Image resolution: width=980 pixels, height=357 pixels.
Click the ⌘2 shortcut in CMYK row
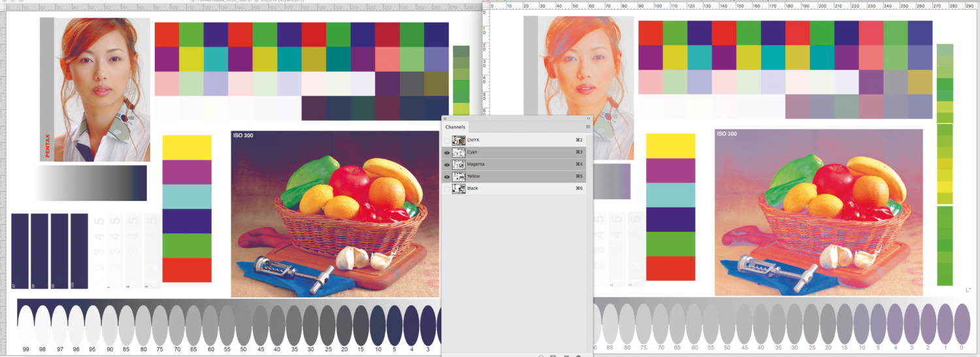(x=579, y=140)
